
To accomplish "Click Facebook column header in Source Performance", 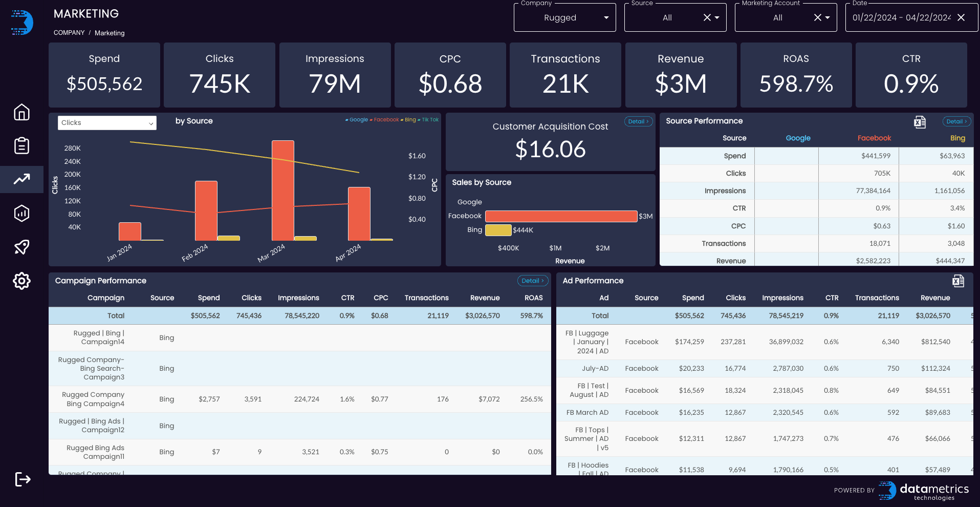I will click(x=874, y=138).
